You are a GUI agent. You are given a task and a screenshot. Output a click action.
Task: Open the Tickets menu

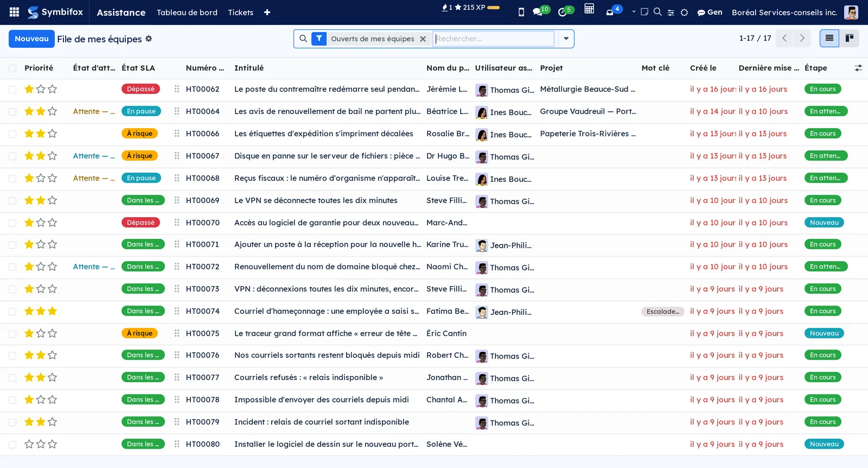(240, 12)
